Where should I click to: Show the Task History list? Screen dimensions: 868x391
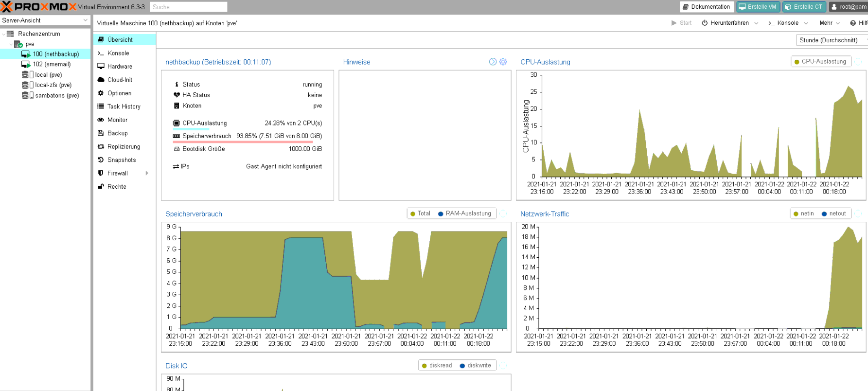click(124, 107)
